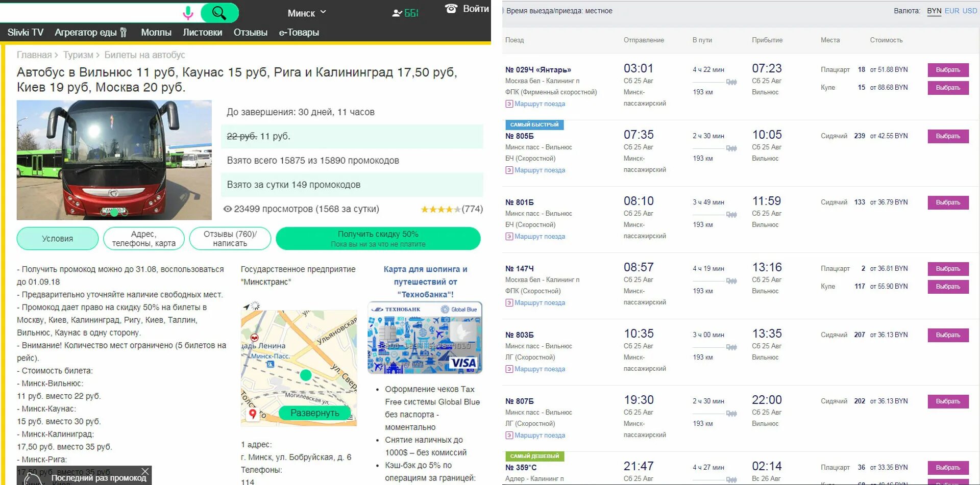Viewport: 980px width, 485px height.
Task: Click train number № 359*С
Action: (x=521, y=468)
